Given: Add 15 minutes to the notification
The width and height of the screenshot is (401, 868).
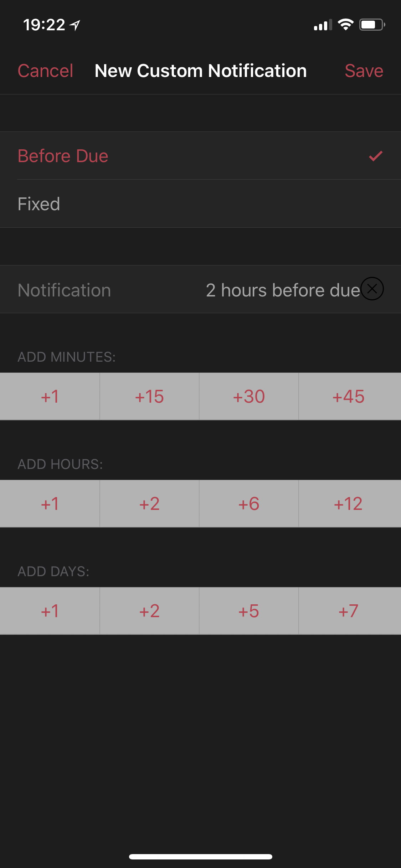Looking at the screenshot, I should point(149,397).
